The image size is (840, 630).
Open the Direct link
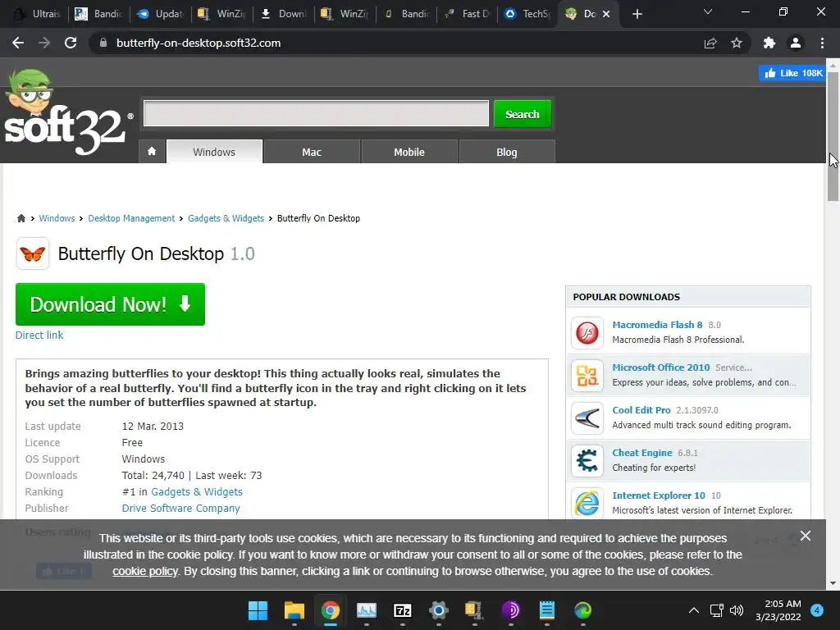[39, 335]
